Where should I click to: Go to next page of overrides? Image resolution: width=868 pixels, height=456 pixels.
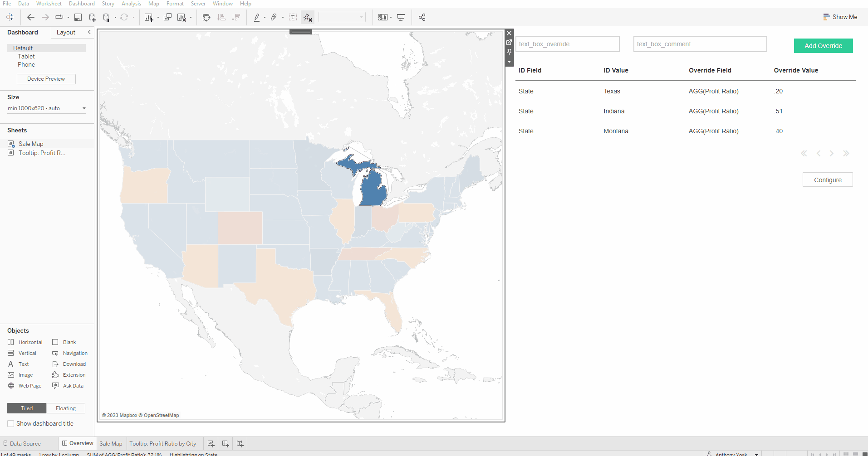coord(831,154)
